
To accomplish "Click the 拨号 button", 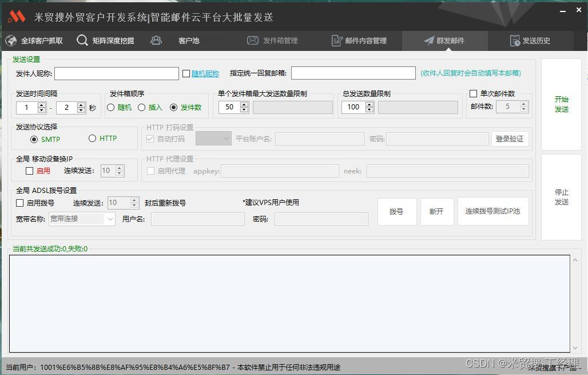I will [397, 211].
